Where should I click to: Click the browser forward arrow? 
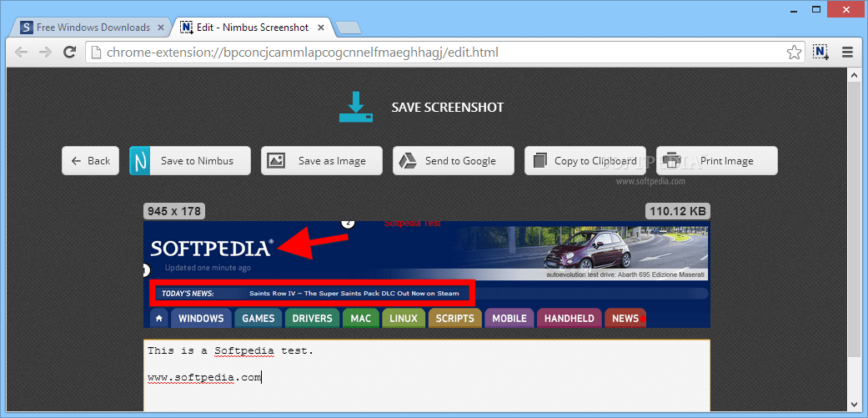pos(45,53)
